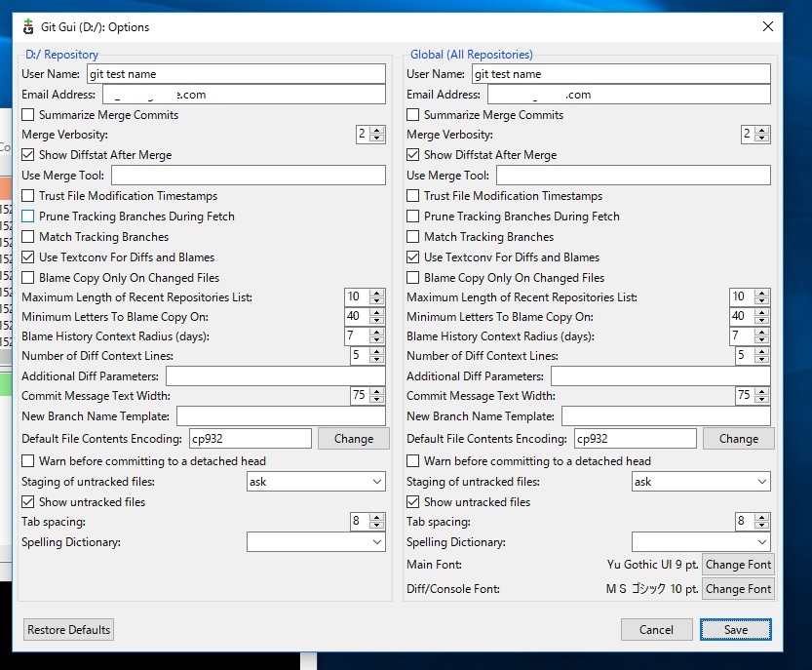Click Change encoding button in D:/ Repository
The image size is (812, 670).
click(x=354, y=438)
